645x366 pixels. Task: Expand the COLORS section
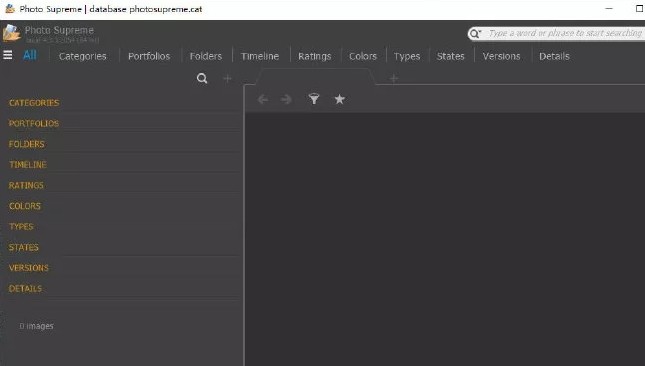[x=25, y=206]
